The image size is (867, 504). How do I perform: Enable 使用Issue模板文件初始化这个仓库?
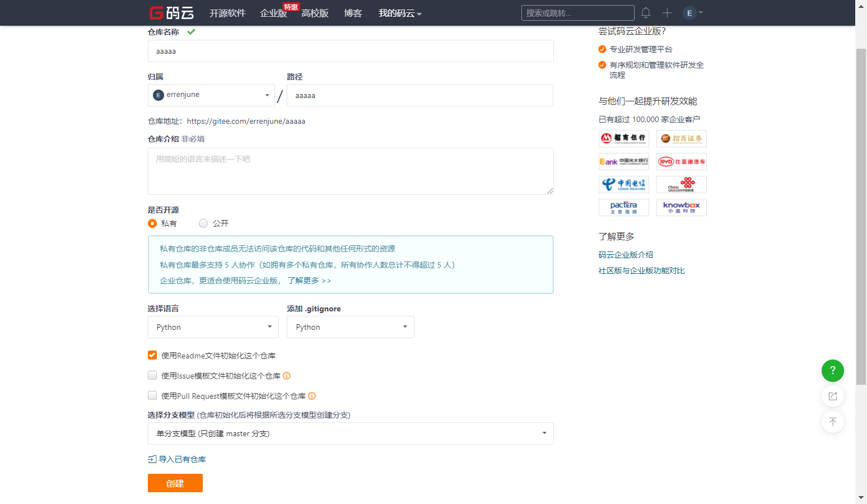tap(152, 375)
